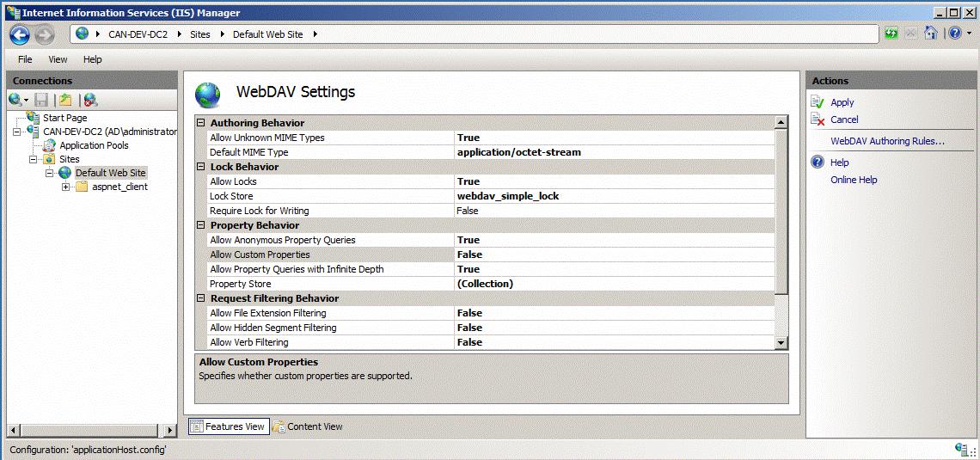Open Online Help link
Viewport: 980px width, 460px height.
pyautogui.click(x=854, y=180)
